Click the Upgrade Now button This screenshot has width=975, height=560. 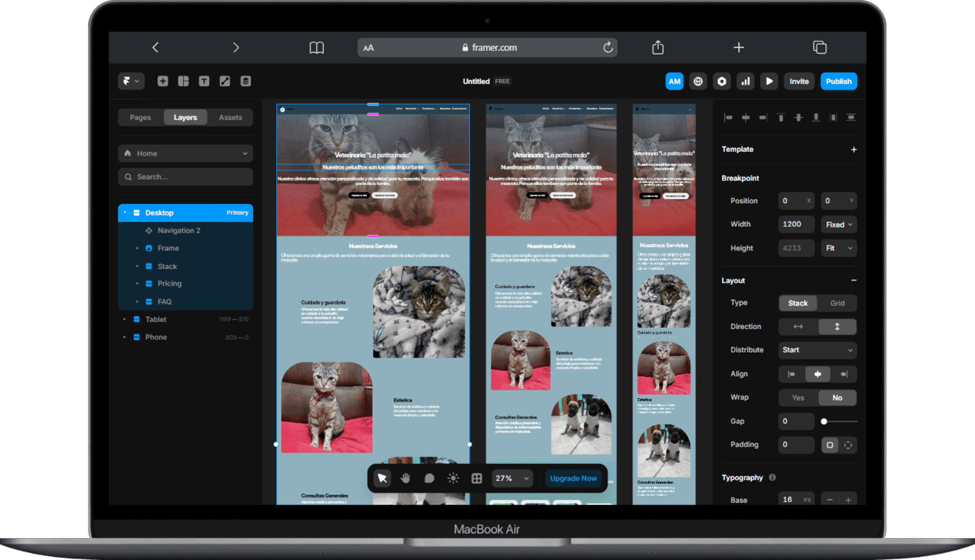tap(573, 478)
